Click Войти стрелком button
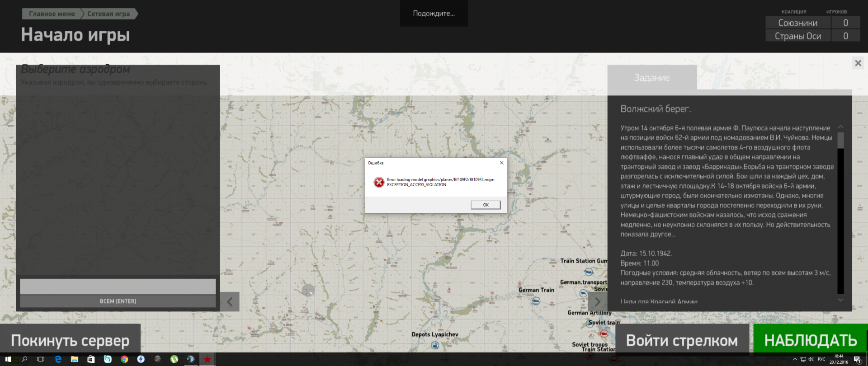The width and height of the screenshot is (868, 366). click(682, 340)
